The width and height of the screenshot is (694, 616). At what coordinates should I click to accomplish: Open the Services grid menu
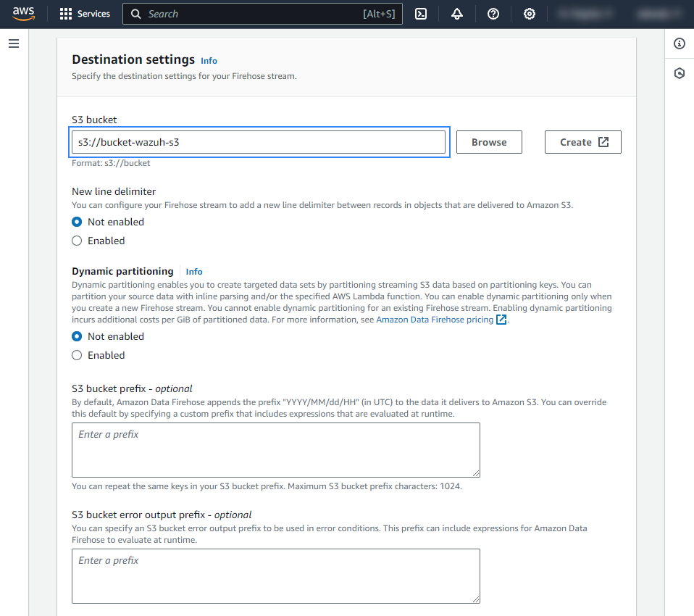coord(84,14)
